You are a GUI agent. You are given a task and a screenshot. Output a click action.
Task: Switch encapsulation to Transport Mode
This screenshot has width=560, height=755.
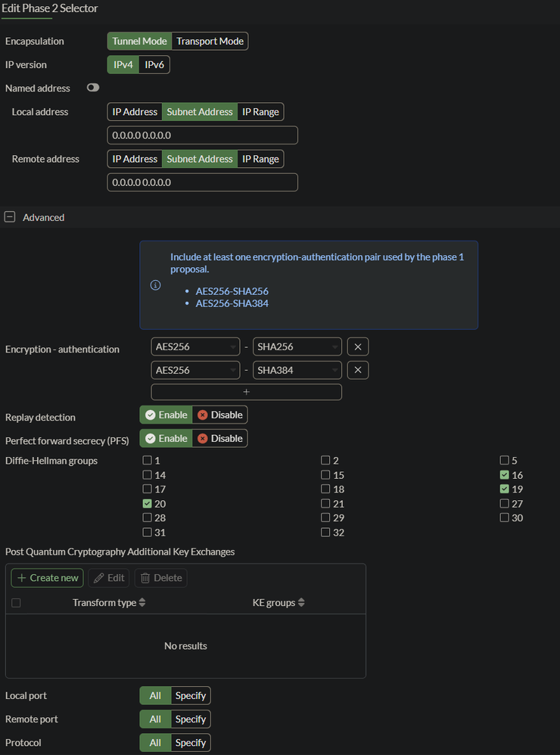click(x=210, y=42)
